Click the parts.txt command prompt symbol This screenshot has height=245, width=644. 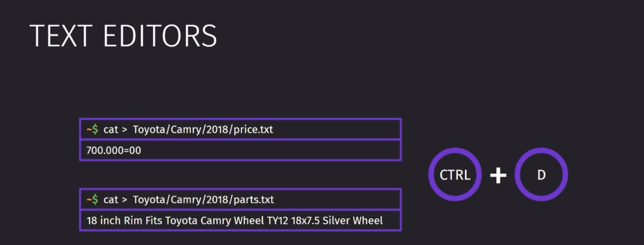92,199
